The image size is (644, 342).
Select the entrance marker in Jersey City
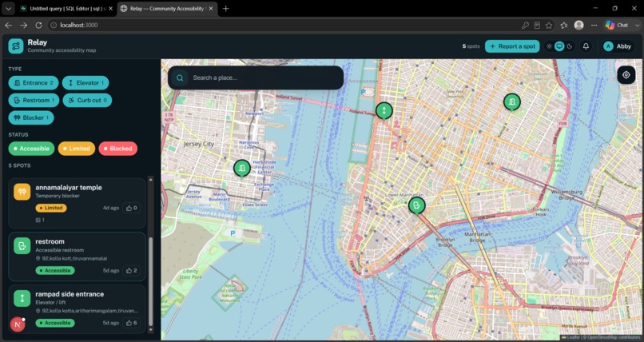(242, 169)
